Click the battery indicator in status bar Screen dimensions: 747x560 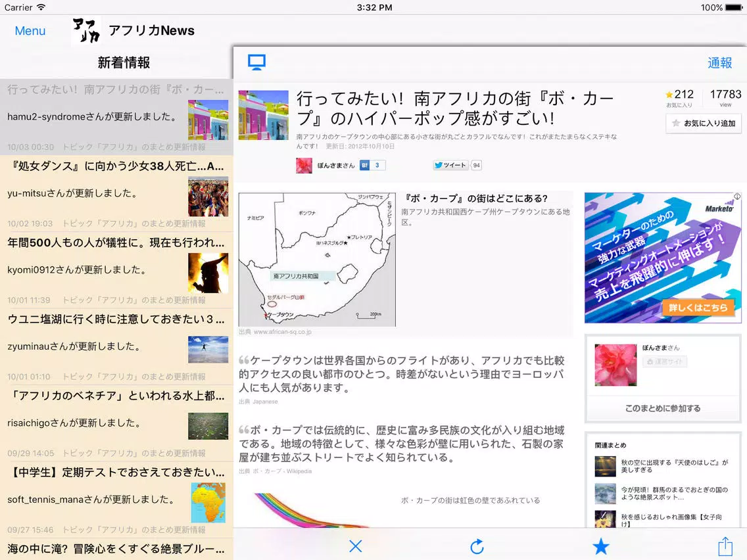(x=734, y=8)
